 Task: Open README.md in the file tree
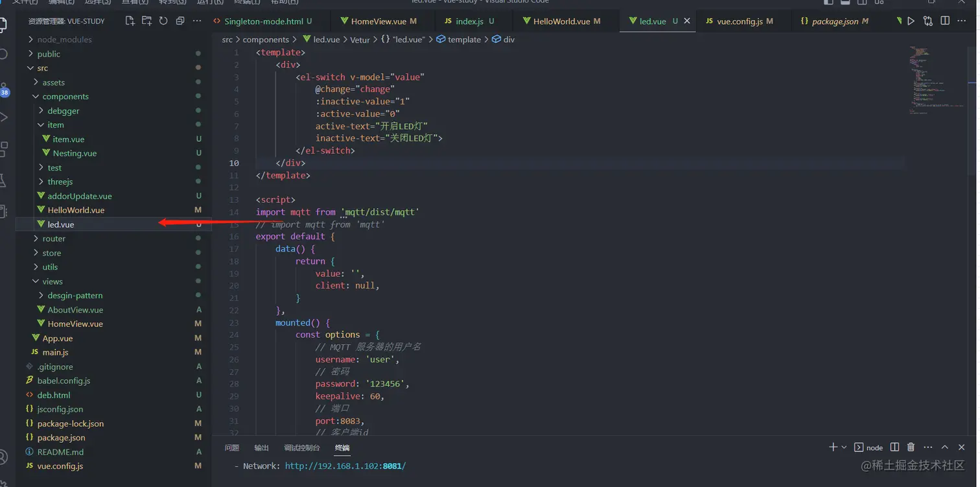[113, 452]
